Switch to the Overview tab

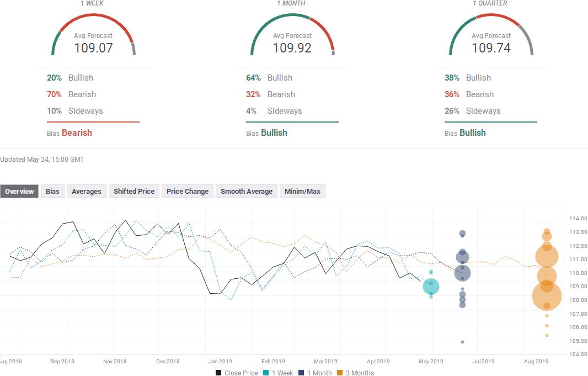click(19, 192)
